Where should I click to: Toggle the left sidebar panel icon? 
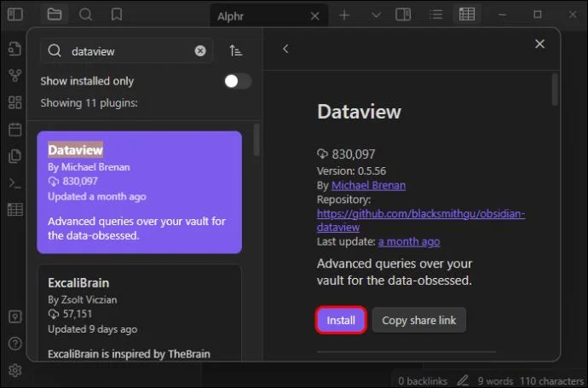15,14
